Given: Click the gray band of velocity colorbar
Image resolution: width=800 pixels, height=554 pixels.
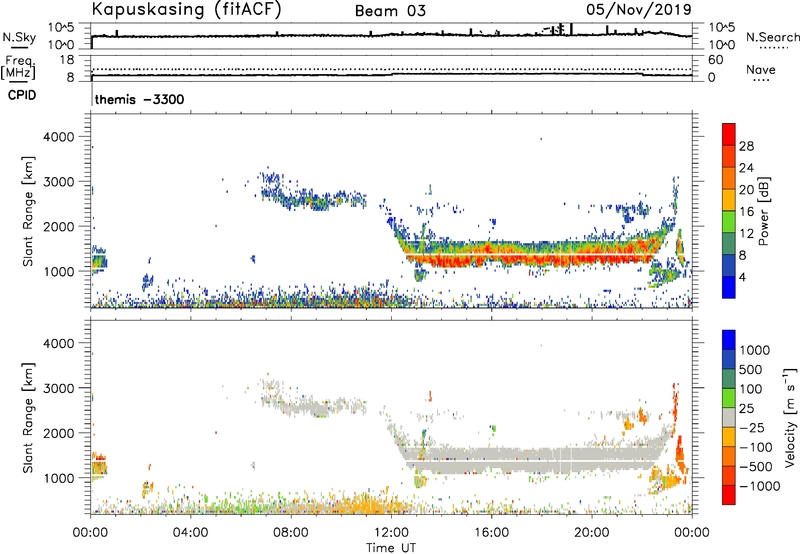Looking at the screenshot, I should click(729, 417).
